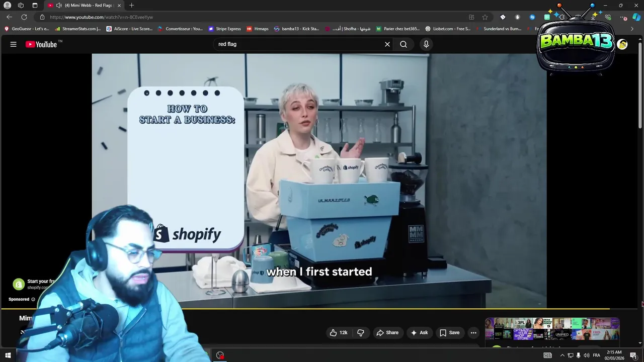Open the bamba13 - Kick bookmark
Image resolution: width=644 pixels, height=362 pixels.
point(297,29)
